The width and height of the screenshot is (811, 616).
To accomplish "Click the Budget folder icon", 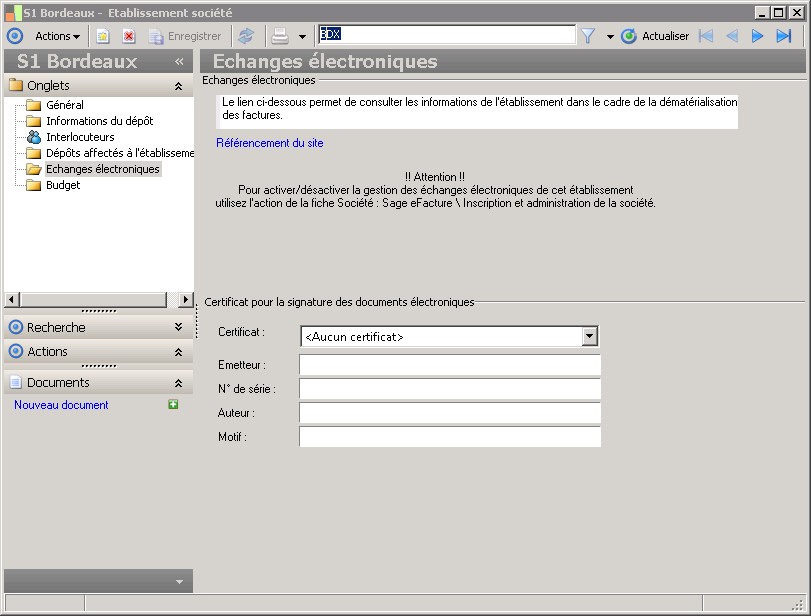I will click(x=34, y=185).
